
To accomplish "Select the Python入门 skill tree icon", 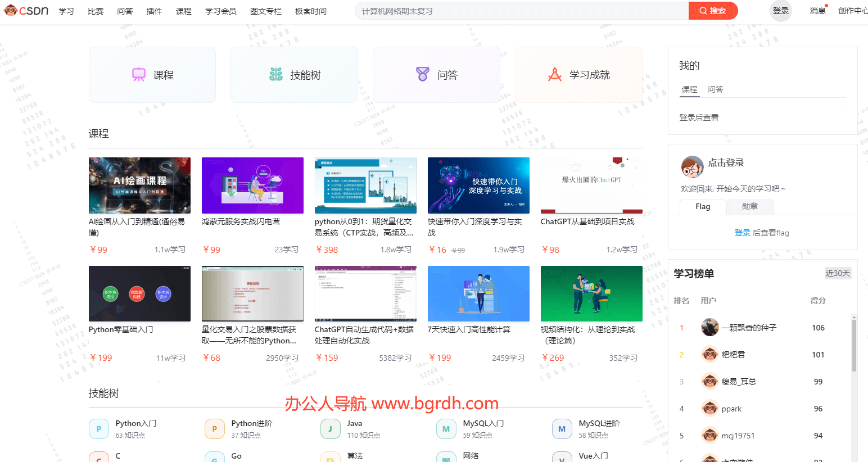I will (x=99, y=428).
